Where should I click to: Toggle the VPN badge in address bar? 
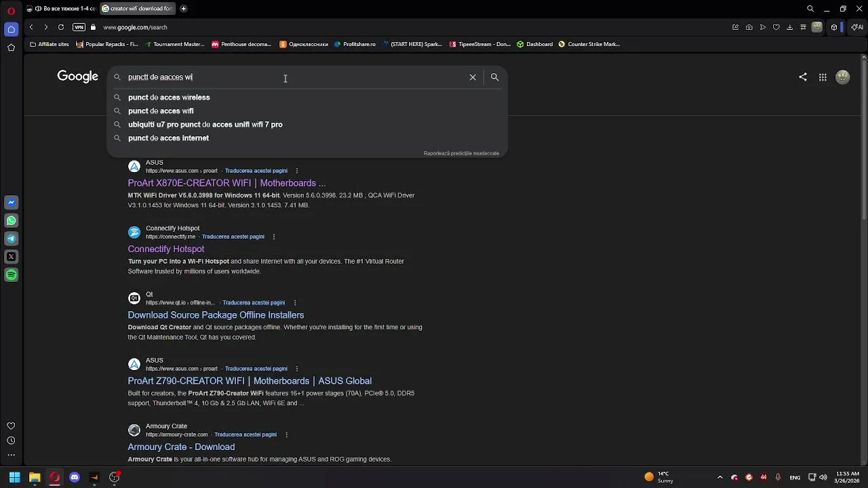79,27
